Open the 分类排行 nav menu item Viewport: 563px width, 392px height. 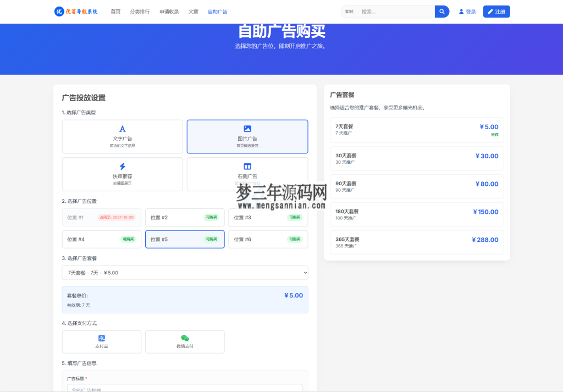(140, 11)
